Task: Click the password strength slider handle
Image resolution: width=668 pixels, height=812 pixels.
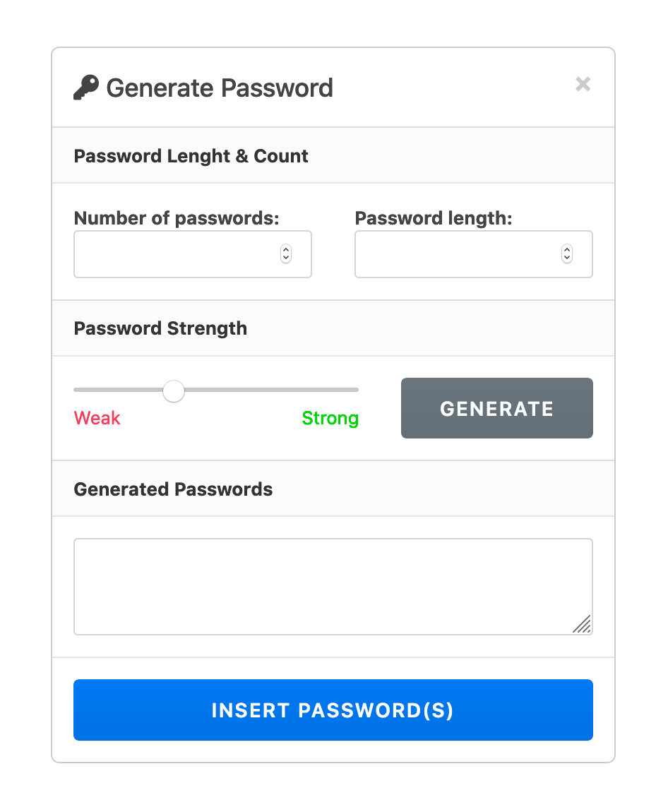Action: tap(174, 390)
